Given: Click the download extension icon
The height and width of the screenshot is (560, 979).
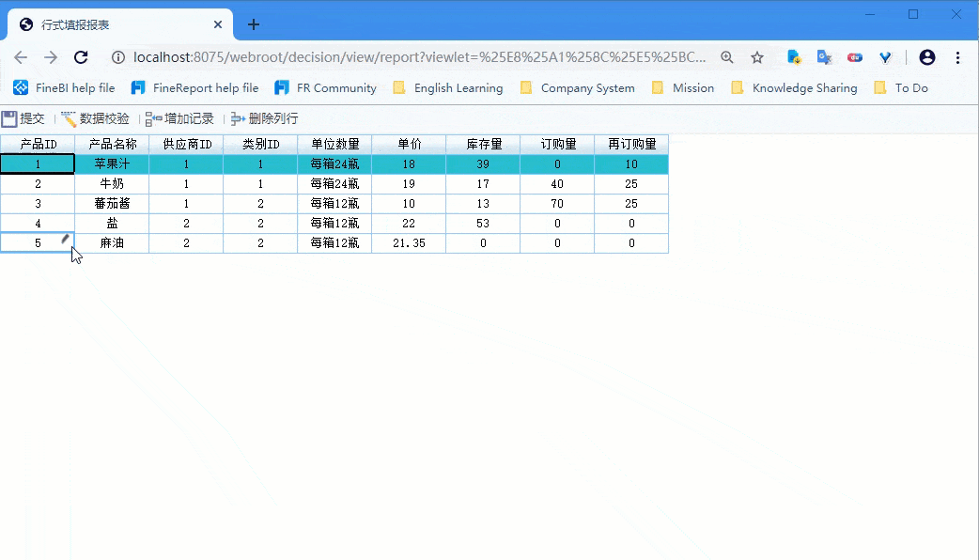Looking at the screenshot, I should click(x=794, y=56).
